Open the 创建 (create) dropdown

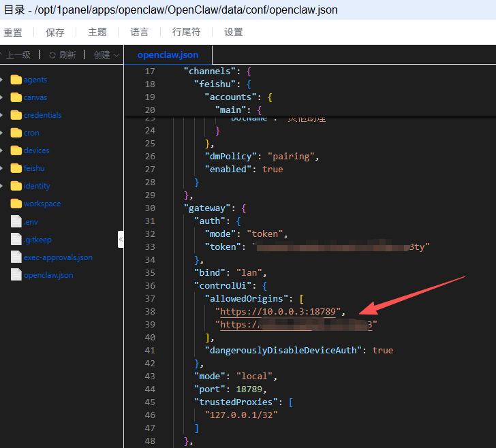click(106, 55)
